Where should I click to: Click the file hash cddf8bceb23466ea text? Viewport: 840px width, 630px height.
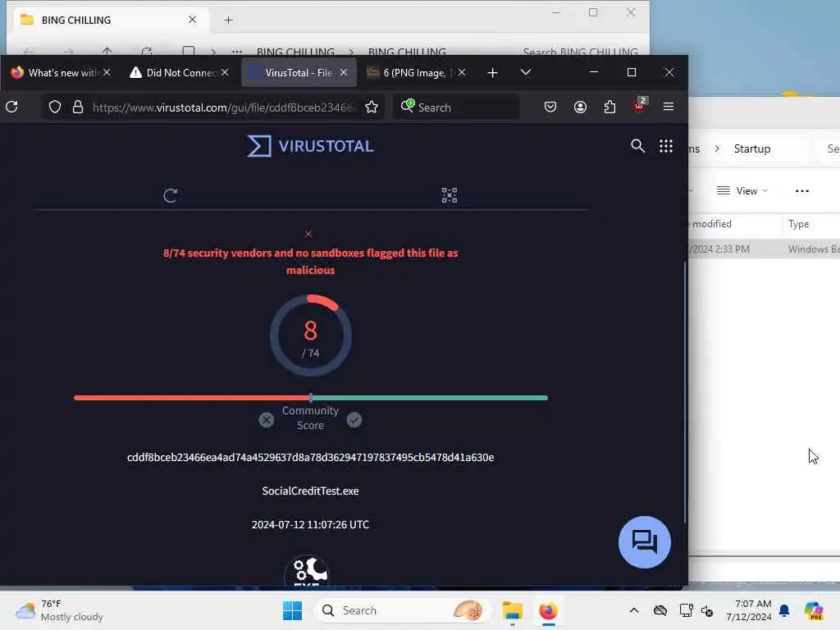310,457
